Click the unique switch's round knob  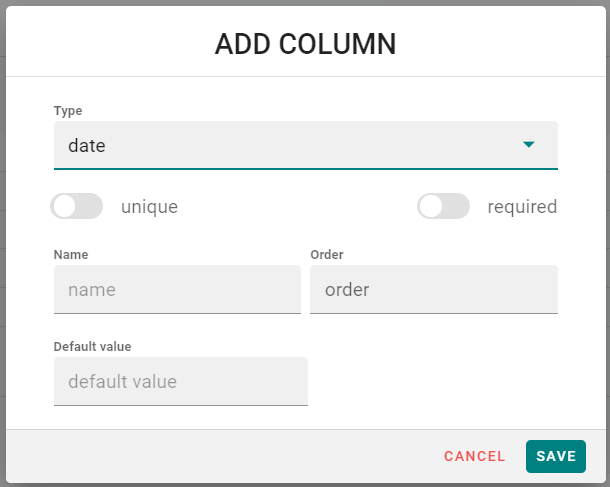(x=65, y=207)
